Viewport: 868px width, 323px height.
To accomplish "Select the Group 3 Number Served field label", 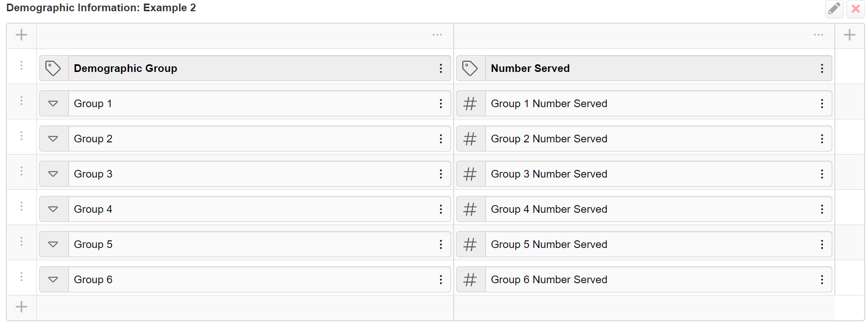I will (549, 174).
